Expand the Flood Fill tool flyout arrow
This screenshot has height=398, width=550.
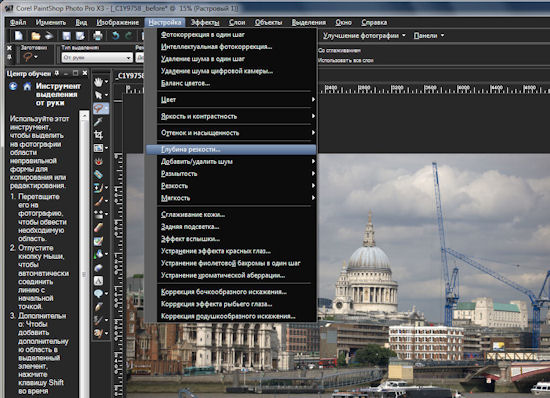(106, 254)
